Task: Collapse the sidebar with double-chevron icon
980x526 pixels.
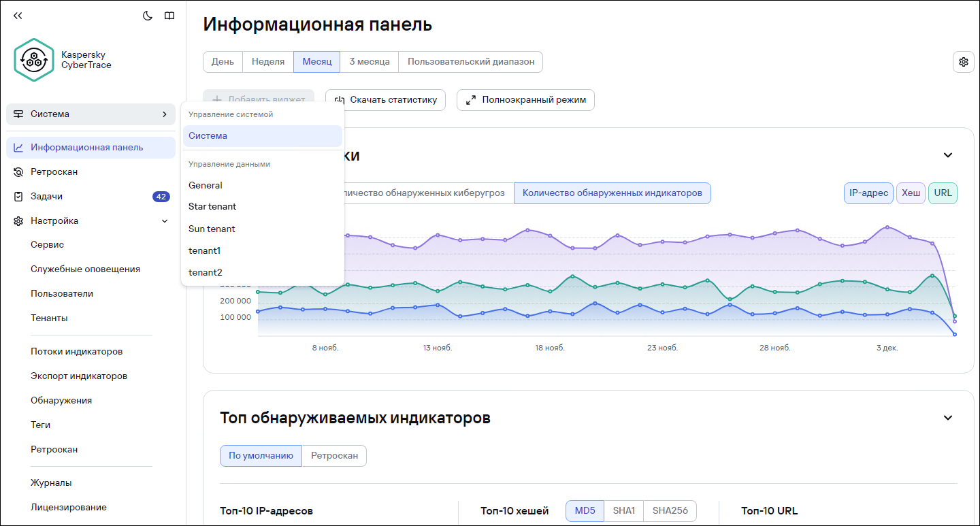Action: point(18,16)
